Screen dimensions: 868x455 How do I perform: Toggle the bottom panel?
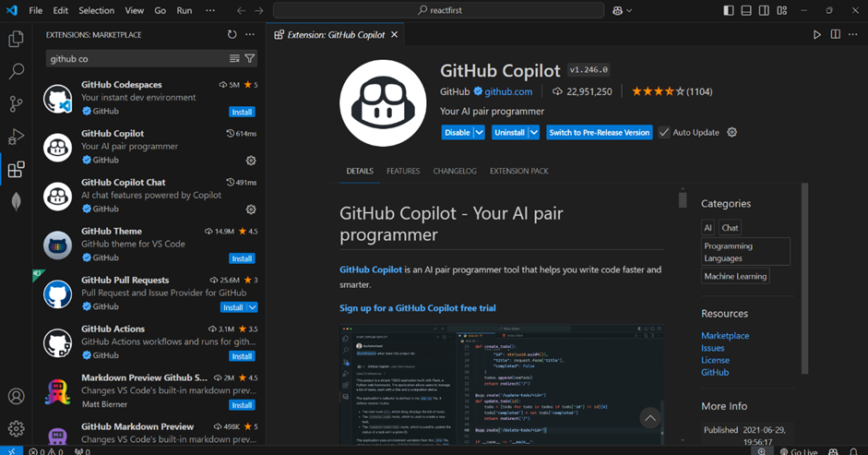(746, 10)
